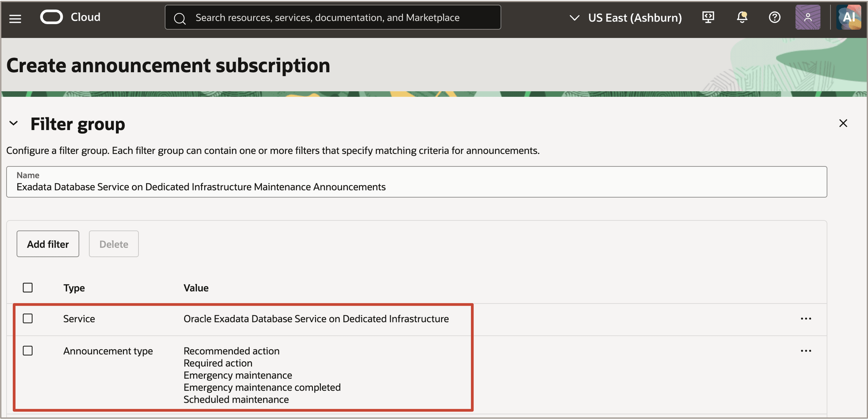Open the AI assistant icon
The width and height of the screenshot is (868, 419).
tap(848, 17)
